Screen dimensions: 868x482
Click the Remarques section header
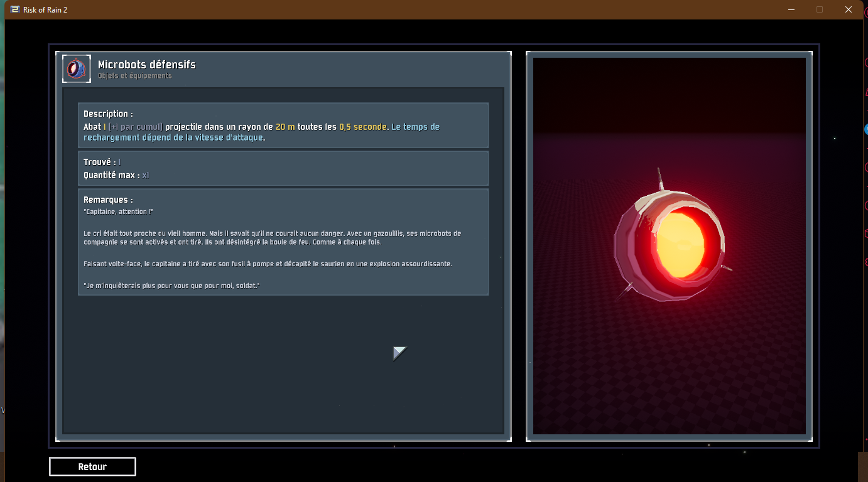click(108, 200)
